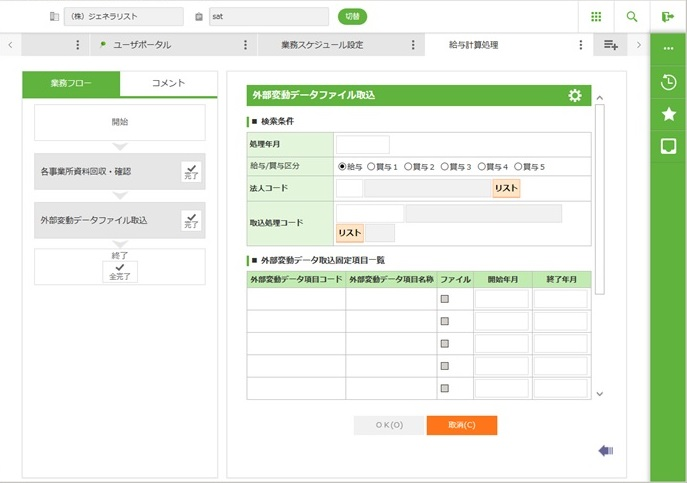
Task: Open favorites star icon in sidebar
Action: pyautogui.click(x=669, y=115)
